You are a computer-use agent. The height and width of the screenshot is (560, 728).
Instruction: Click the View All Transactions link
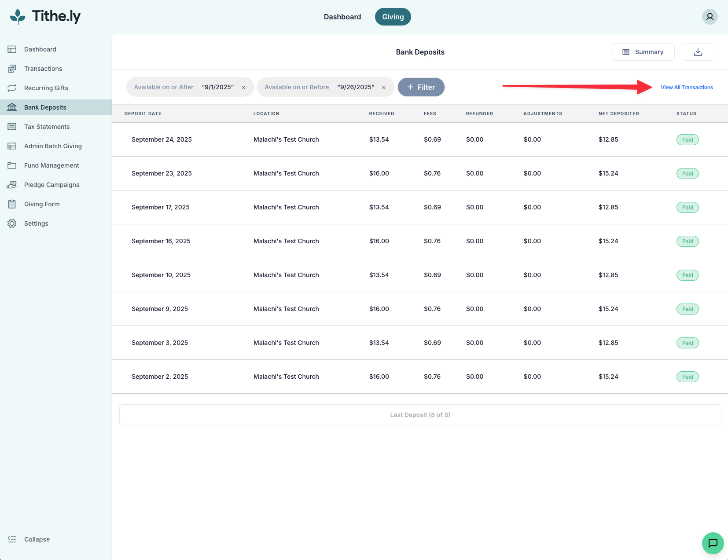click(x=687, y=87)
